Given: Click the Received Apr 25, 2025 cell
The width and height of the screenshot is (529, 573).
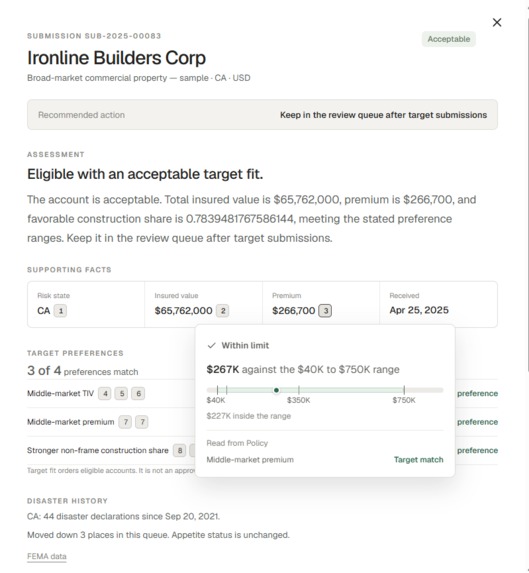Looking at the screenshot, I should click(x=438, y=304).
